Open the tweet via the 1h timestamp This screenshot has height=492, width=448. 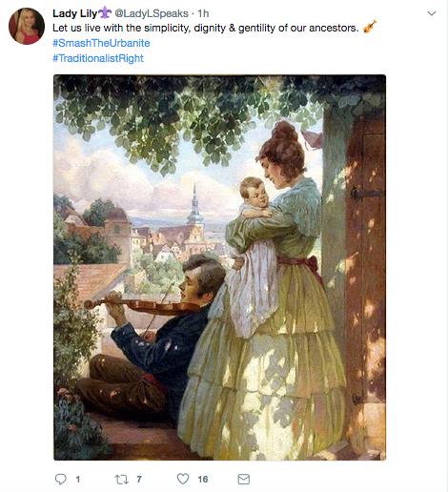coord(203,13)
